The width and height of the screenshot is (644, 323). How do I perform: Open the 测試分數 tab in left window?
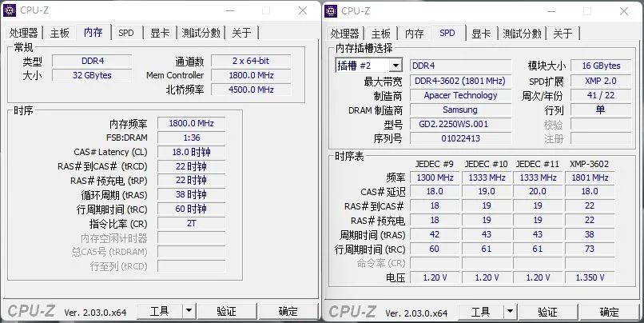pyautogui.click(x=201, y=33)
